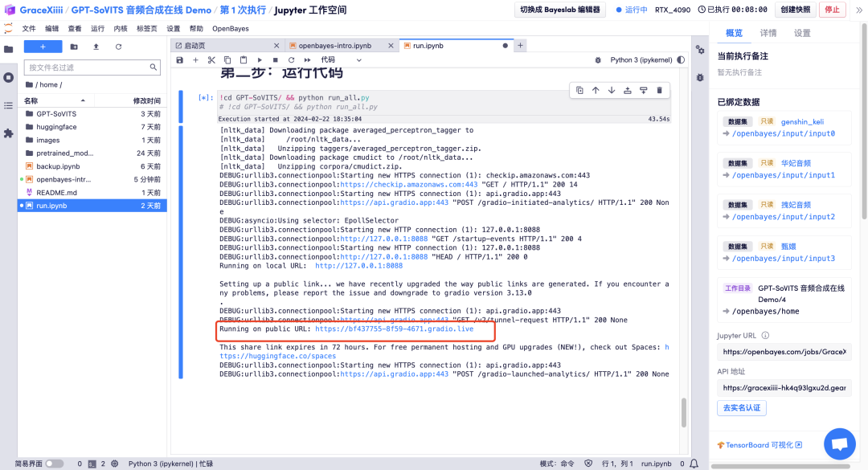Screen dimensions: 868x470
Task: Open the 文件 menu
Action: point(29,29)
